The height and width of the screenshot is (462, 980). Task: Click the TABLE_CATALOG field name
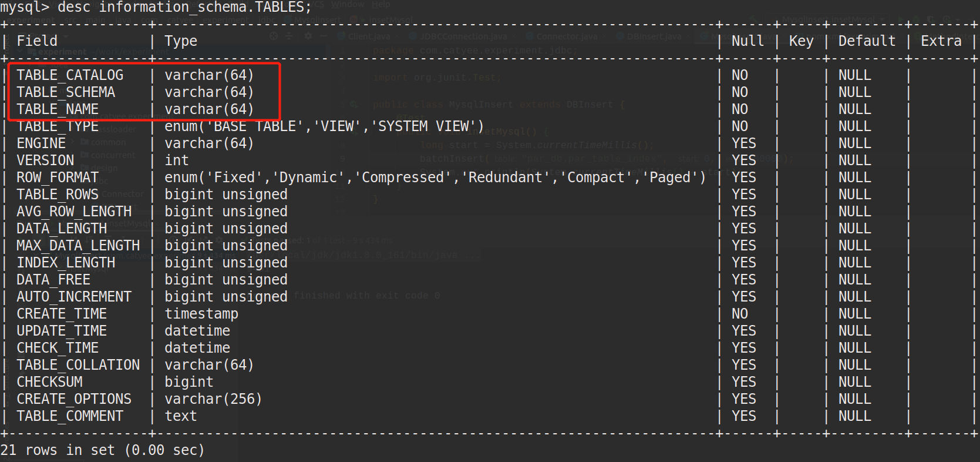(x=70, y=75)
